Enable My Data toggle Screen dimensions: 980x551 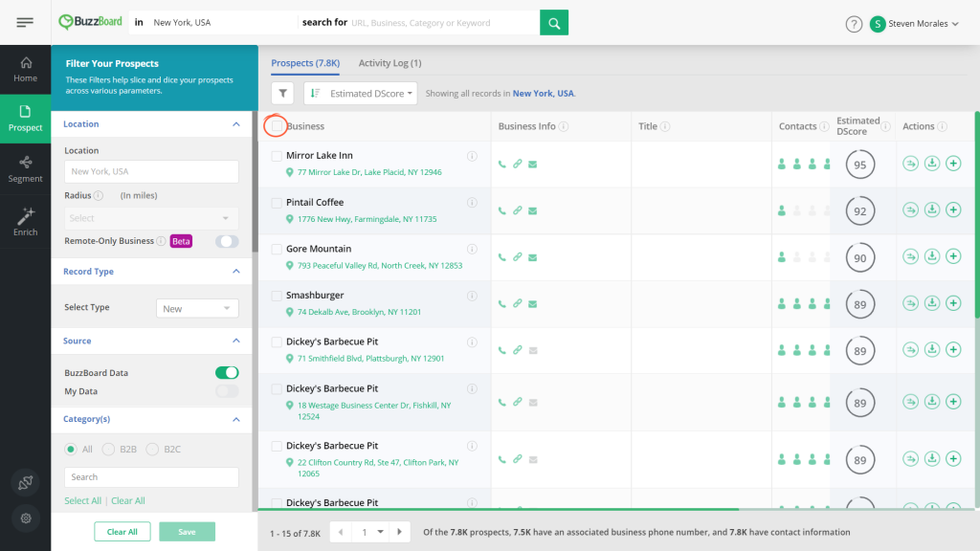[x=227, y=391]
